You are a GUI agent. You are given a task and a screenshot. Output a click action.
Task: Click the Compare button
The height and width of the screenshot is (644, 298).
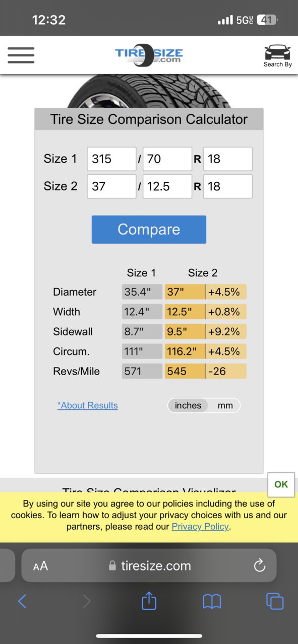click(149, 230)
